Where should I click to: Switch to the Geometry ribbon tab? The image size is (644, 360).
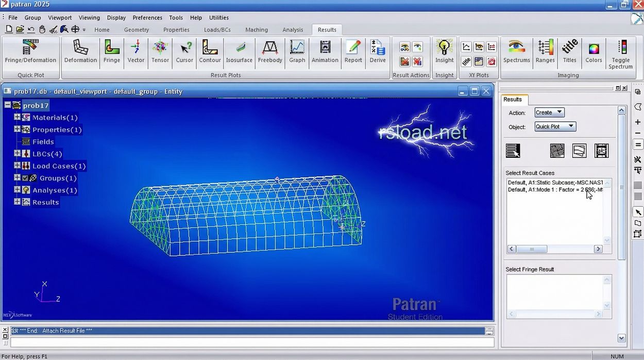click(137, 30)
